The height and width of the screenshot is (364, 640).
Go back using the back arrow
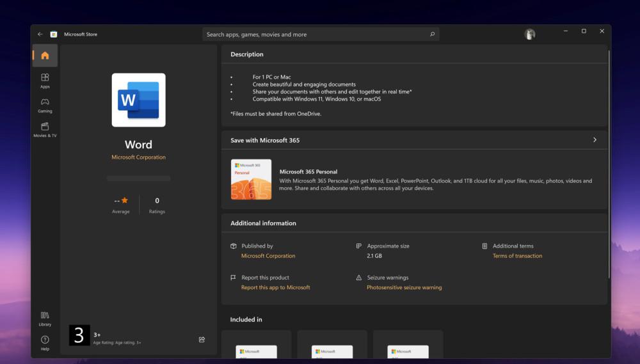pos(40,35)
